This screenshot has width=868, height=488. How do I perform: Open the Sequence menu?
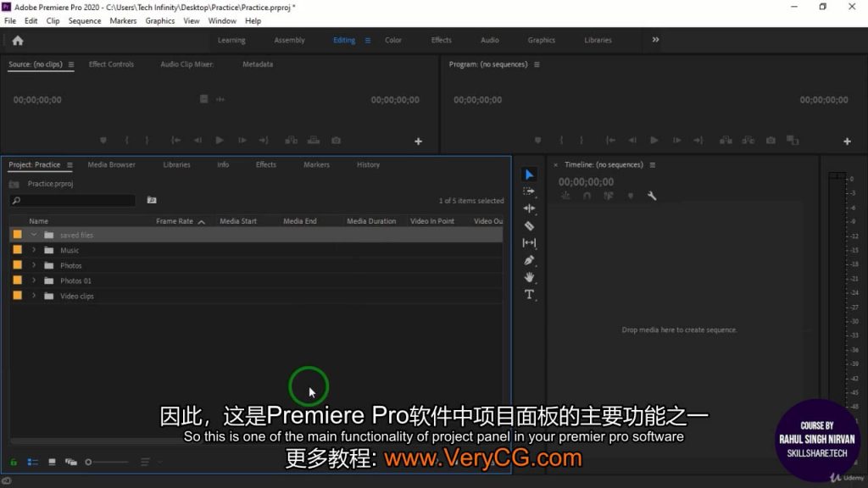point(85,21)
